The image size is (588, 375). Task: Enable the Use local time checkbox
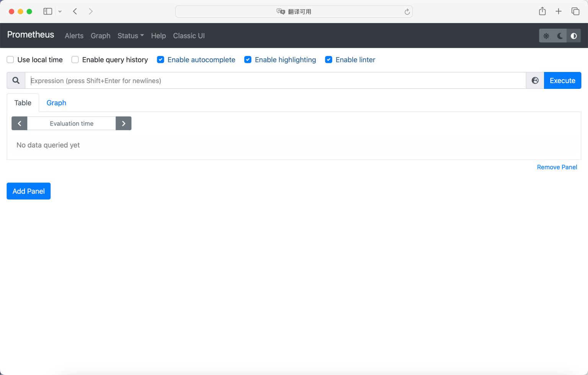(x=10, y=59)
